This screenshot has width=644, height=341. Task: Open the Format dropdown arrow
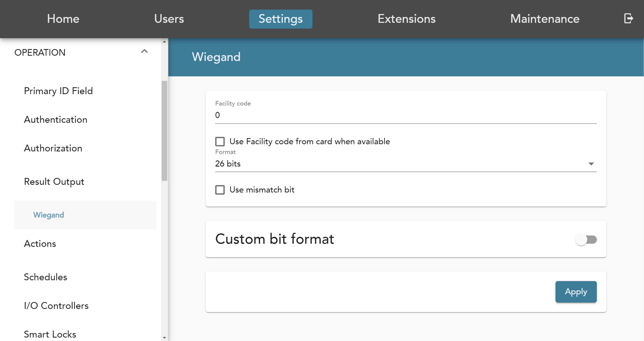591,164
